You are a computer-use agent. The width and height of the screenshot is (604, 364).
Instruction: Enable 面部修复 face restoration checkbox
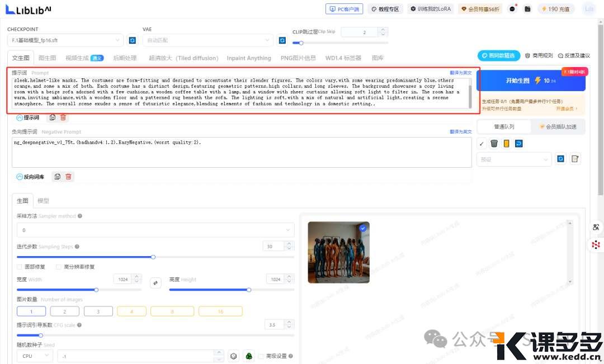click(x=20, y=267)
